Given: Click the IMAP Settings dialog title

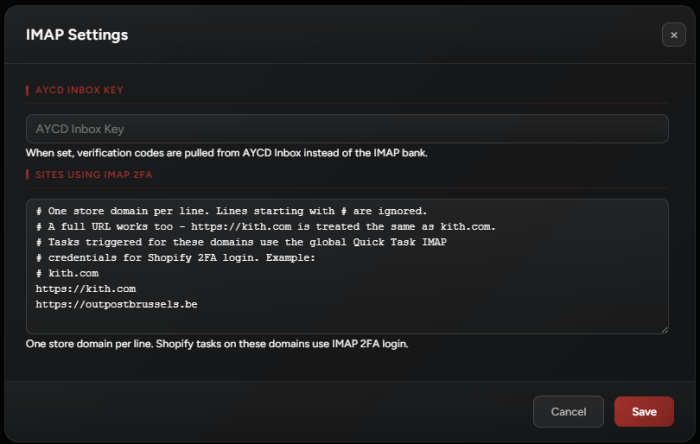Looking at the screenshot, I should pos(77,35).
